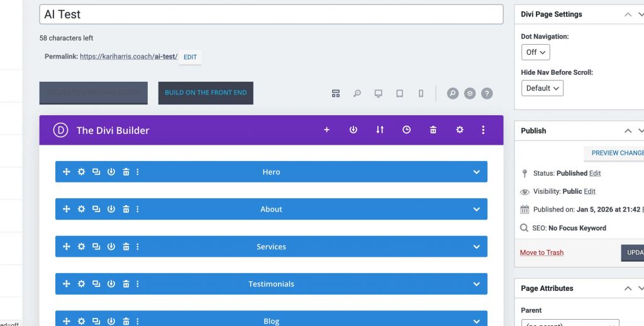Click Build On The Front End button

tap(206, 93)
